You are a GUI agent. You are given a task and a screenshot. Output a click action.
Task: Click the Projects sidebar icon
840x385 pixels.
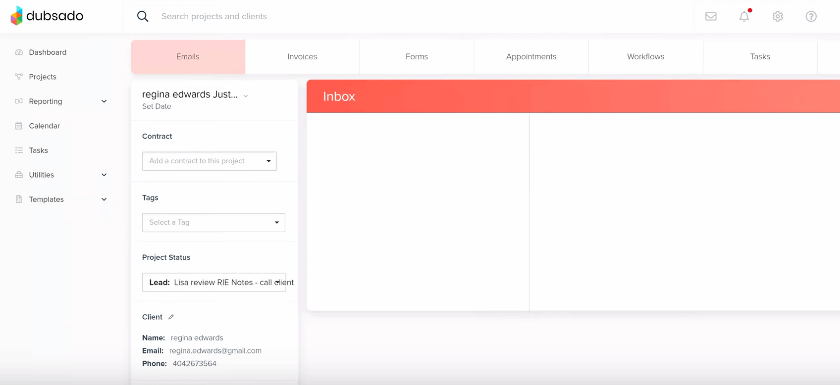(x=19, y=77)
